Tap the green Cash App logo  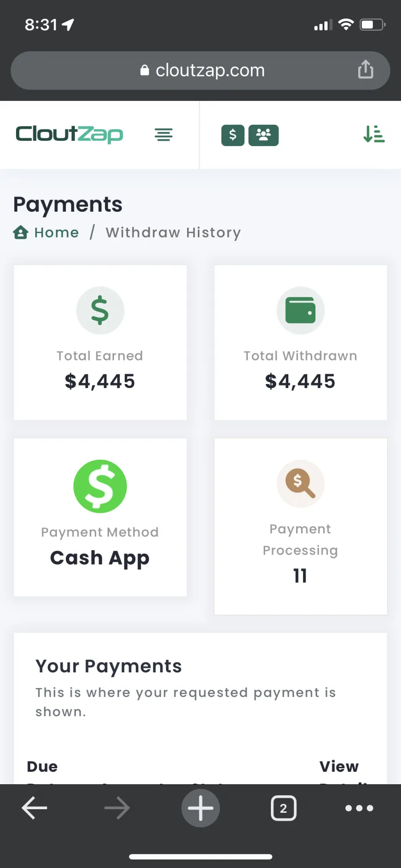(x=100, y=486)
